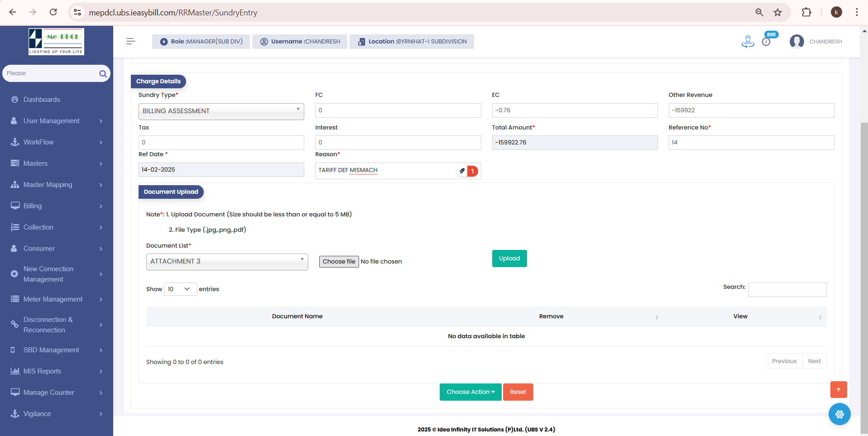Click the location person icon in header
This screenshot has height=436, width=868.
(x=748, y=42)
